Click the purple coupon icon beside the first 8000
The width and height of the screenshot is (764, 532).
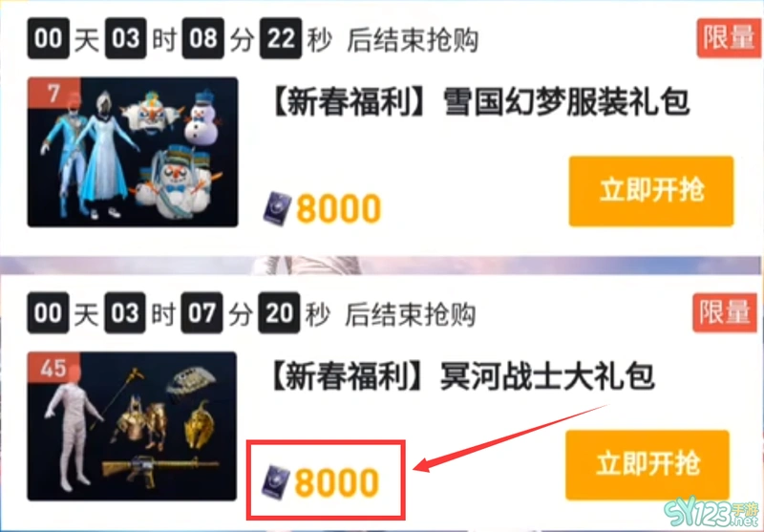coord(277,208)
